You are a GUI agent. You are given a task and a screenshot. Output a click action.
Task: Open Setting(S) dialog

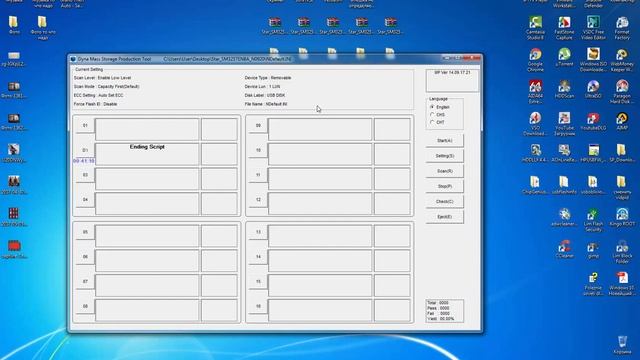pos(444,156)
